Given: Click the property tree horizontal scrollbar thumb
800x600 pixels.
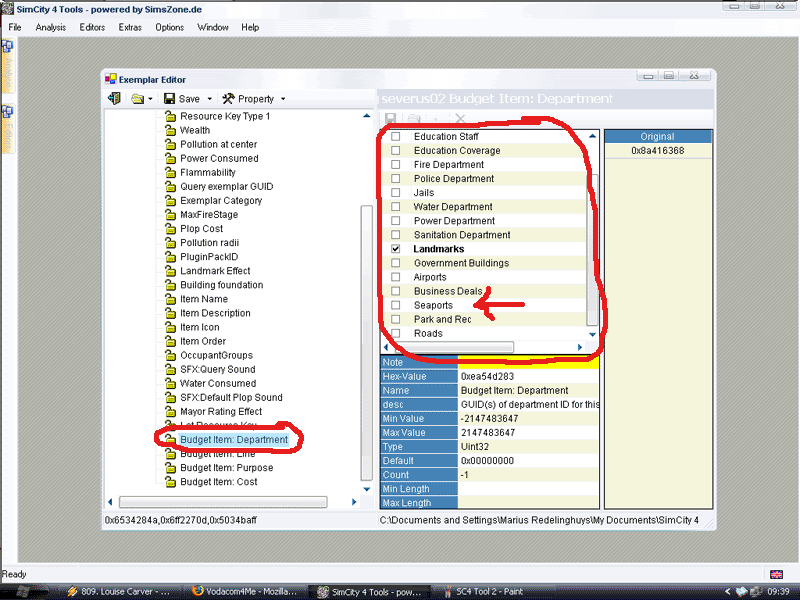Looking at the screenshot, I should [223, 502].
